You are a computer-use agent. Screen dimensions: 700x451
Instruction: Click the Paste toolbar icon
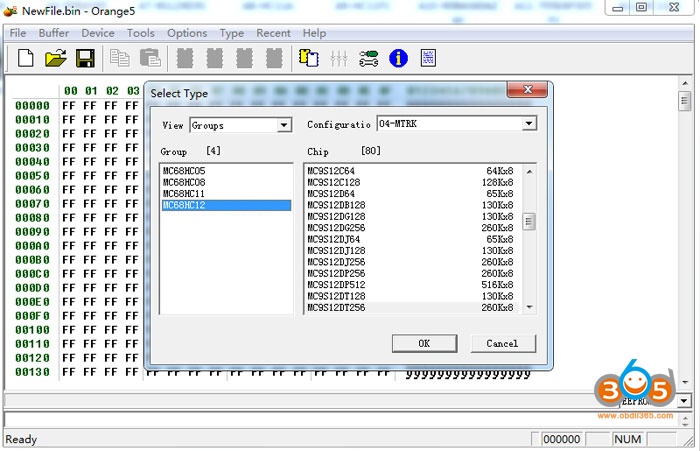pyautogui.click(x=150, y=58)
